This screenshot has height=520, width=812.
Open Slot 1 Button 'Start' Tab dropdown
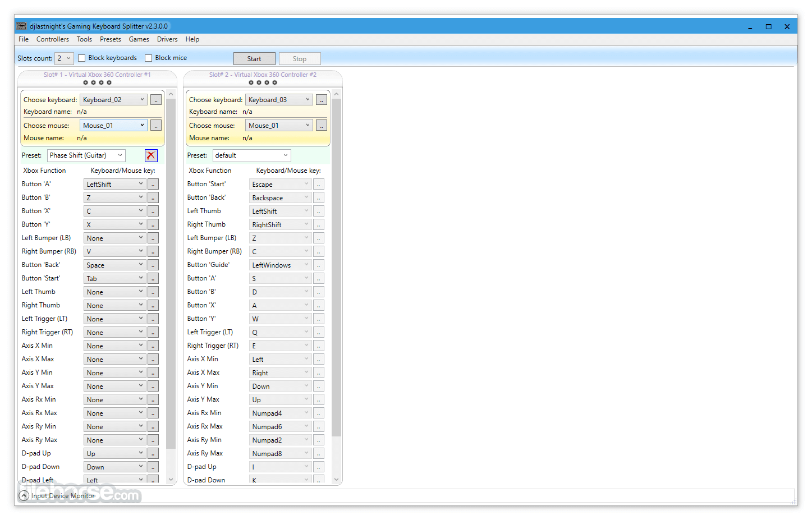115,278
